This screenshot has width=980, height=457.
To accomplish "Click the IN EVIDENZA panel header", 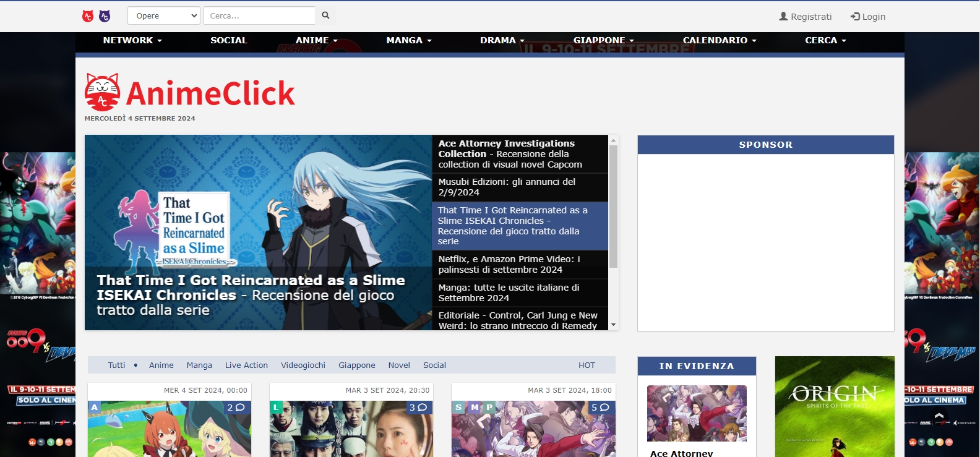I will click(x=697, y=366).
